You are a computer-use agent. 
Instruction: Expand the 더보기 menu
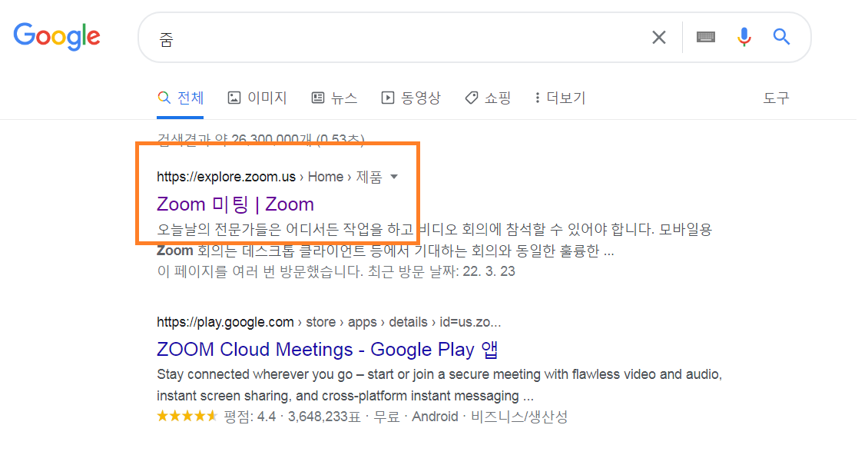pos(560,98)
